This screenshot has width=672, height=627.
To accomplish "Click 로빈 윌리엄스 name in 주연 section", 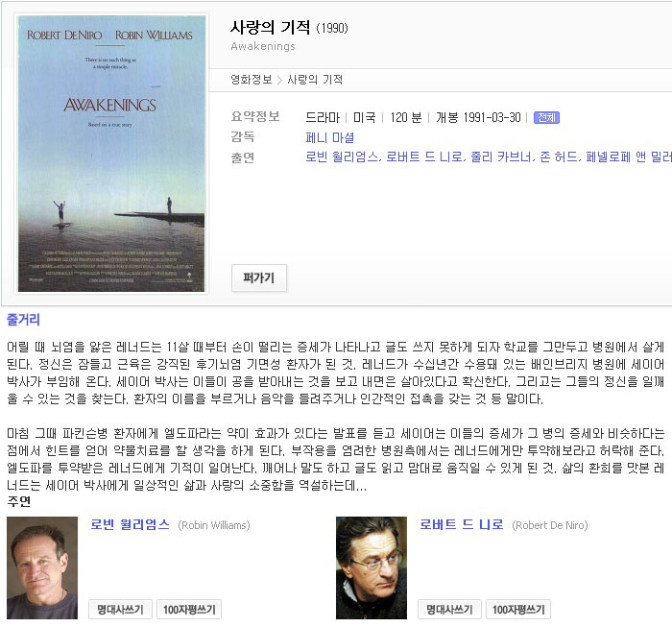I will pos(130,524).
